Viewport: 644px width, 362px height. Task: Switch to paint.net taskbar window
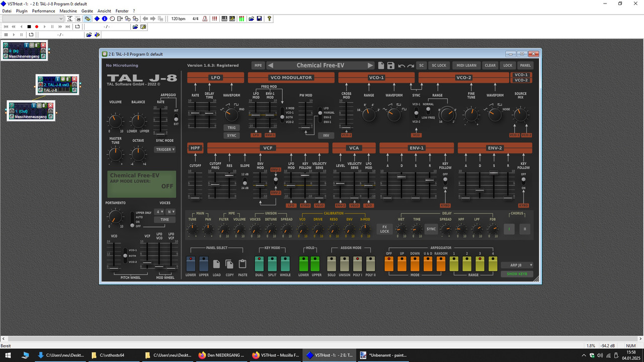click(383, 355)
